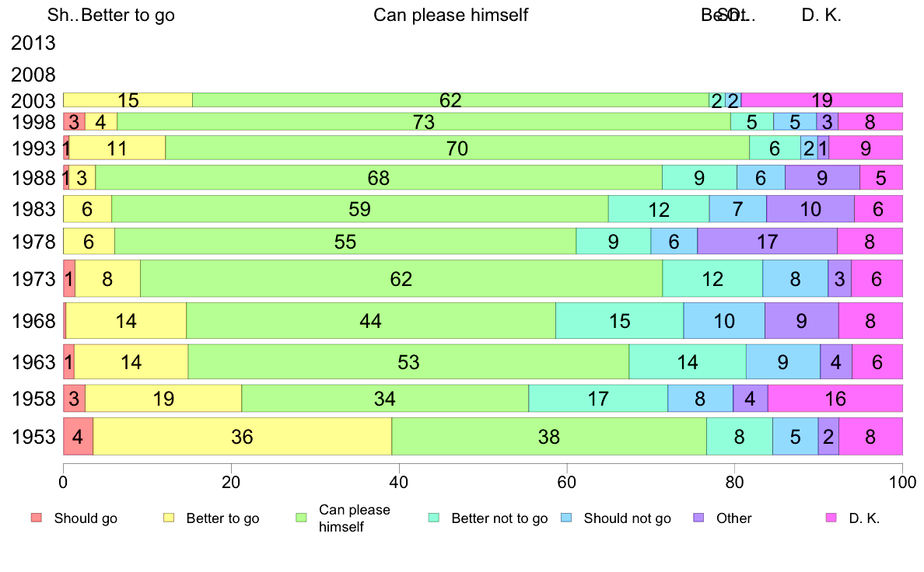
Task: Click the 1968 Better not to go segment 15
Action: 619,321
